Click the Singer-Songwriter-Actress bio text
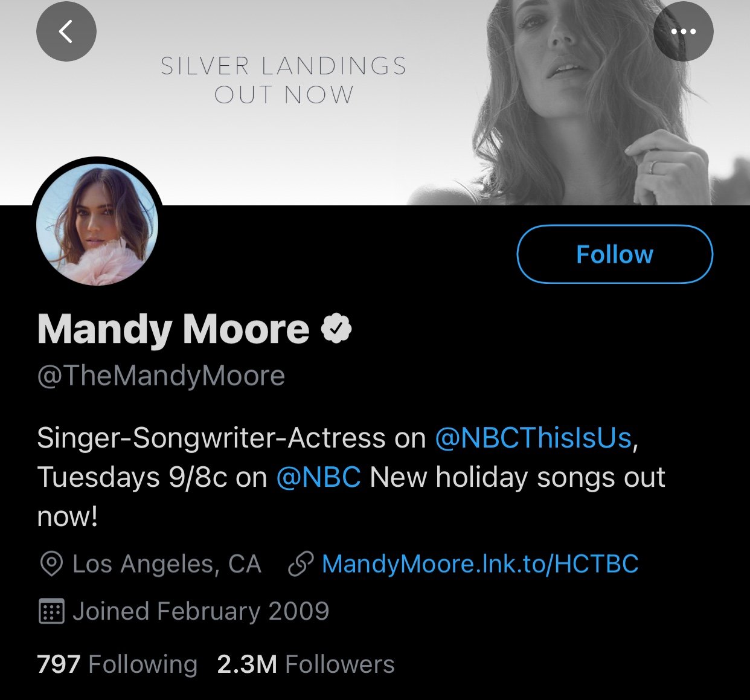Image resolution: width=750 pixels, height=700 pixels. pyautogui.click(x=211, y=438)
